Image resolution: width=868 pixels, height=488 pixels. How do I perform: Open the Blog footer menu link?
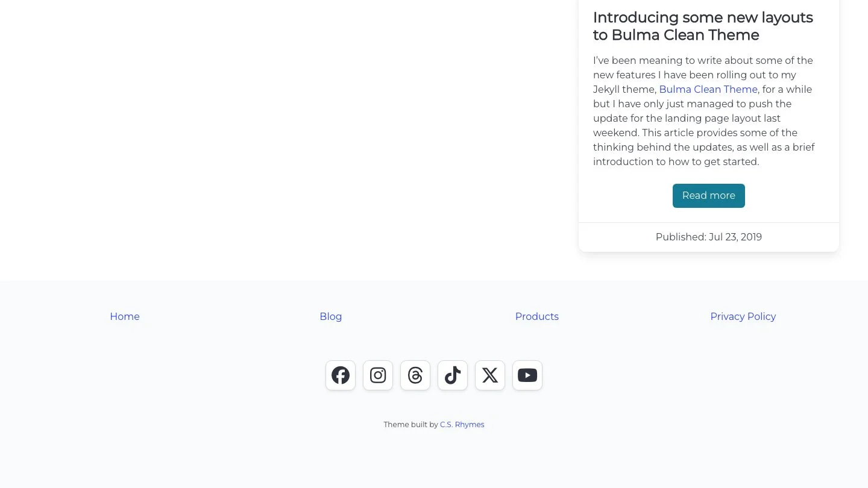331,316
